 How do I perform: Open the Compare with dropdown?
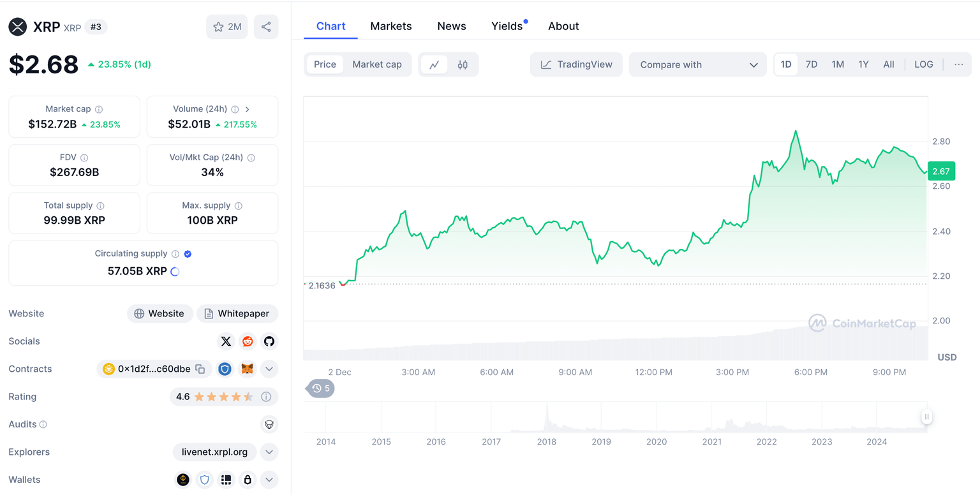click(698, 64)
